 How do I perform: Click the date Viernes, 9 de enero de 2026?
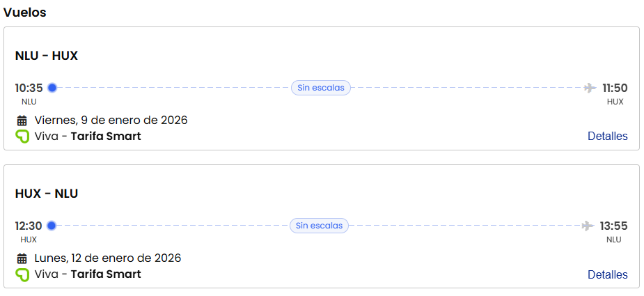point(111,120)
